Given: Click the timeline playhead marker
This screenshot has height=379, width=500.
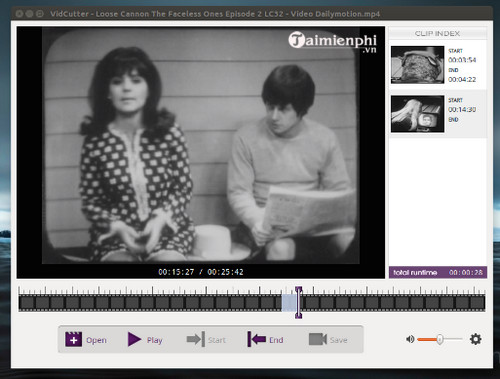Looking at the screenshot, I should coord(298,302).
